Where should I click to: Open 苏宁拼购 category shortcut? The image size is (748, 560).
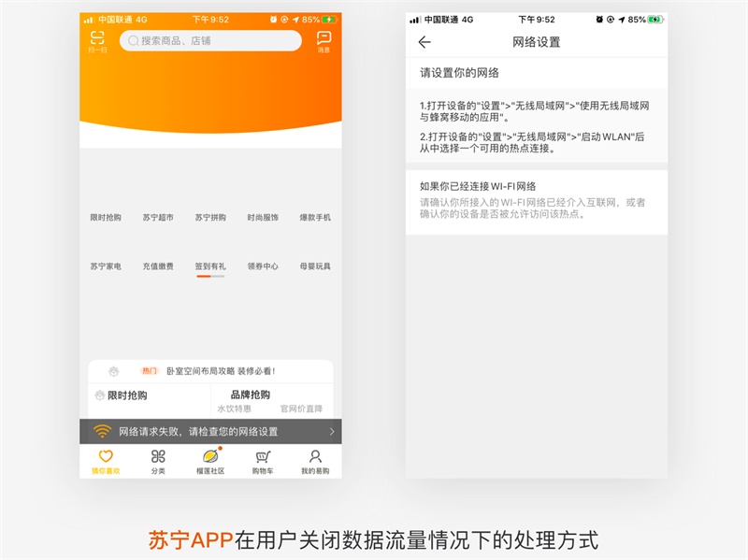point(210,218)
